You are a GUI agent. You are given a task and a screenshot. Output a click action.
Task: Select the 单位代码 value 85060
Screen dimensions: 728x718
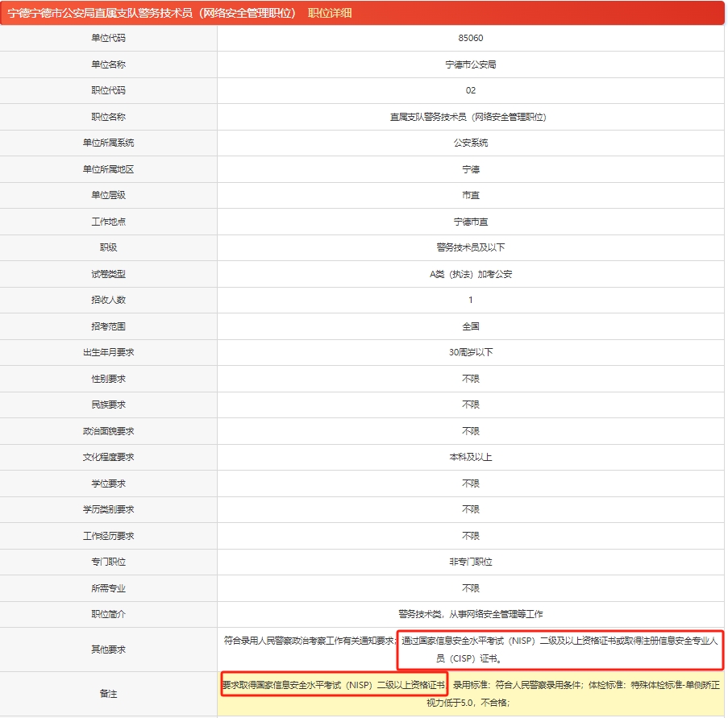(x=470, y=38)
